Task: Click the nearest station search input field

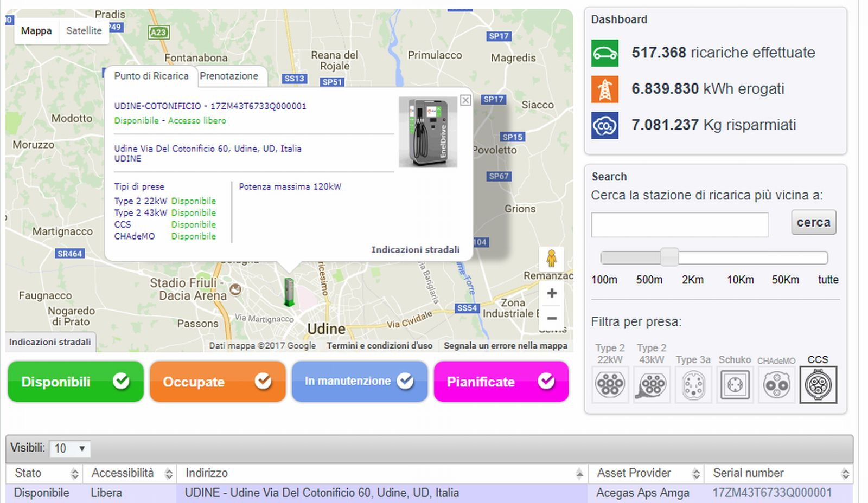Action: click(680, 224)
